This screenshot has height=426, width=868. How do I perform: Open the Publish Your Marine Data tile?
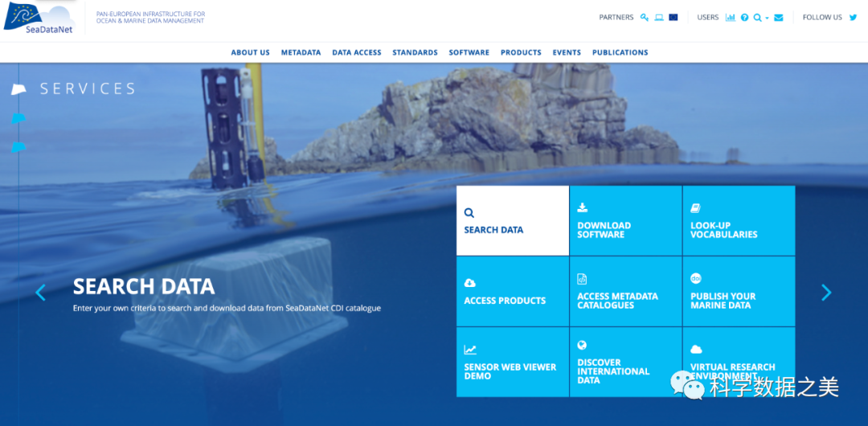(739, 292)
